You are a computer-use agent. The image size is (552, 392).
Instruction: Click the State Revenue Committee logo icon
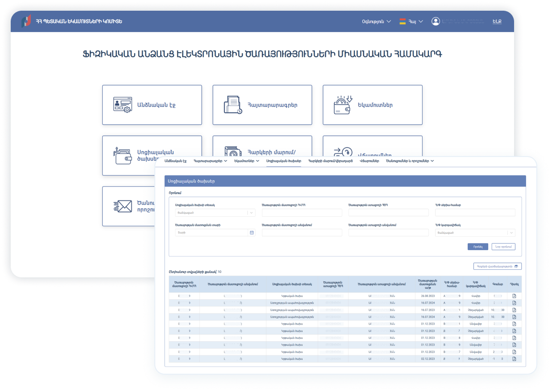tap(26, 21)
